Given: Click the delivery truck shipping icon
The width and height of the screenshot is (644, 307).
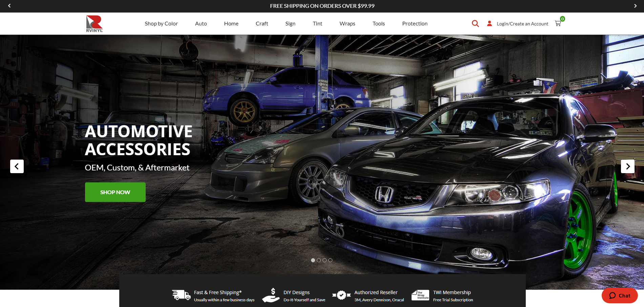Looking at the screenshot, I should pyautogui.click(x=181, y=295).
